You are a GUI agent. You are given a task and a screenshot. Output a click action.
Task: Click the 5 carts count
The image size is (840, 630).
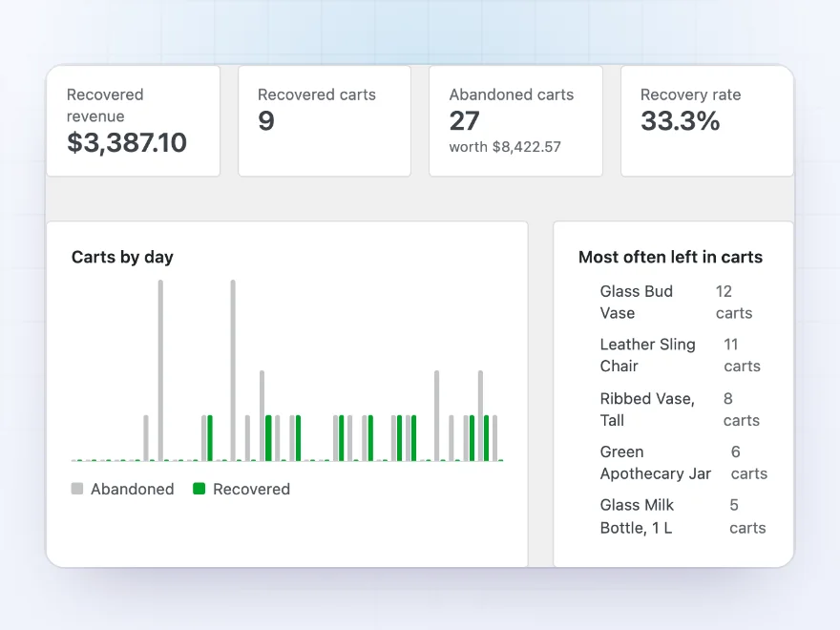tap(747, 516)
